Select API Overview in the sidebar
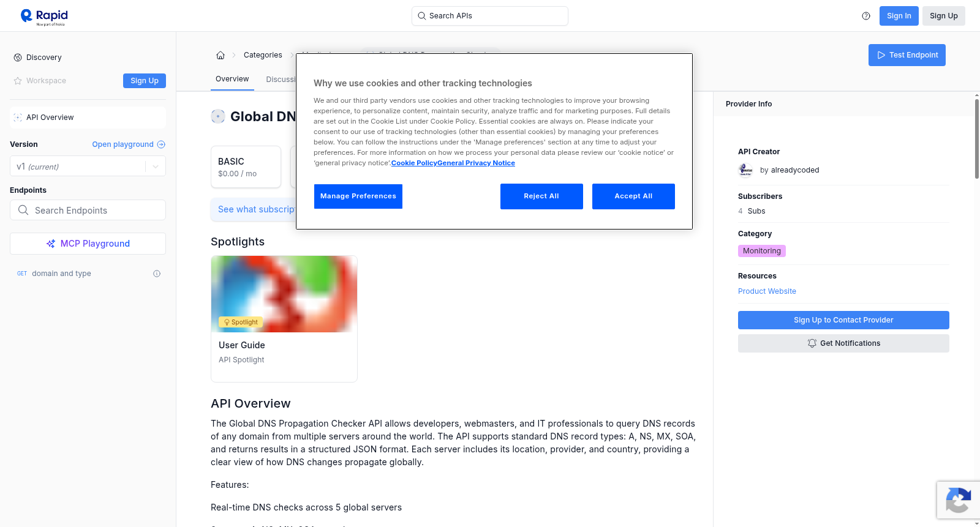The image size is (980, 527). coord(88,118)
